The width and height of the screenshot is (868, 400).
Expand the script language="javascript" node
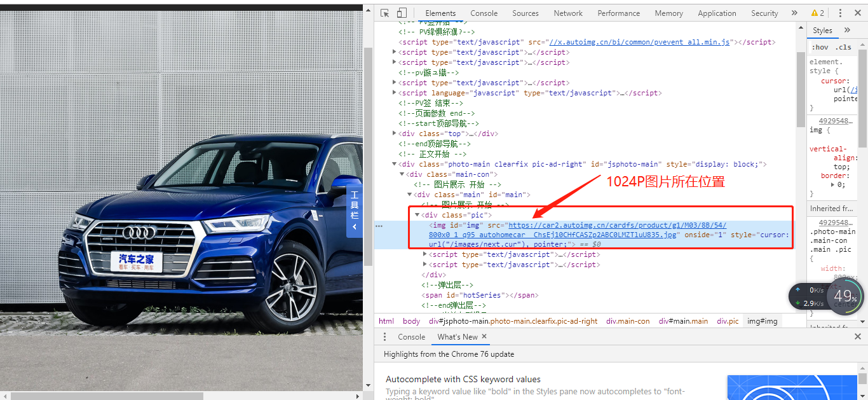tap(395, 93)
